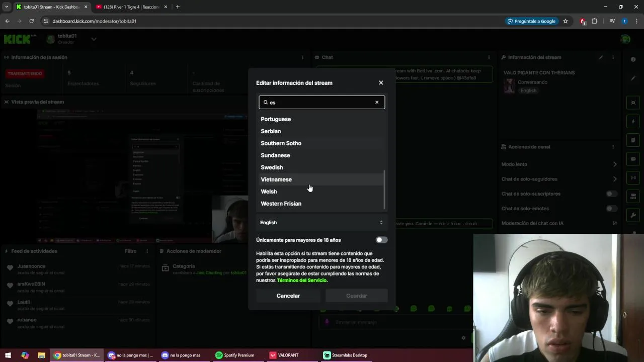This screenshot has width=644, height=362.
Task: Click arsKwuE8IN in activity feed
Action: [x=31, y=285]
